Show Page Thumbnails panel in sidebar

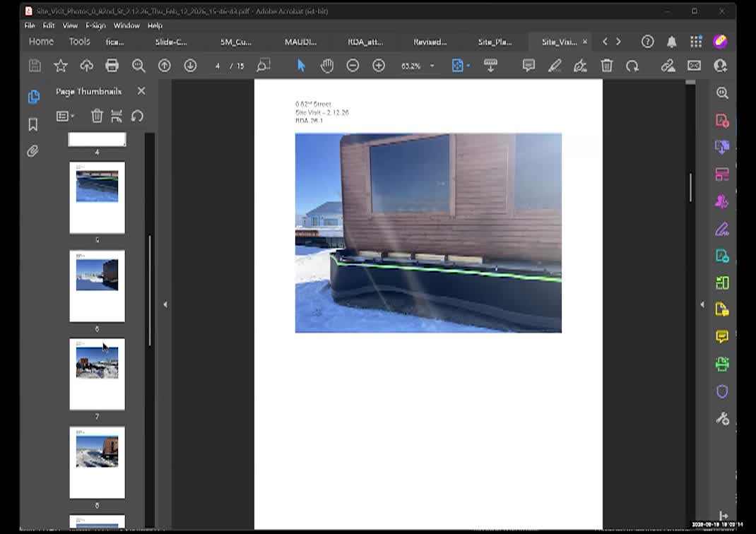click(33, 97)
